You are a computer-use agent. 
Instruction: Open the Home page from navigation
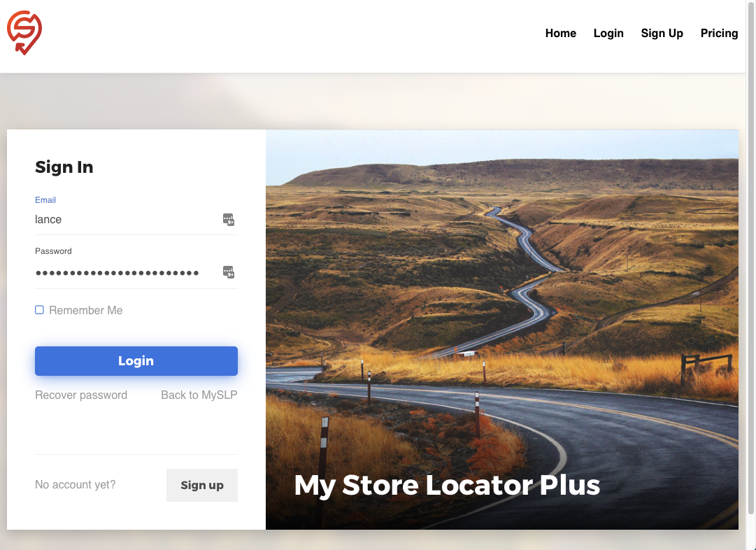coord(560,33)
